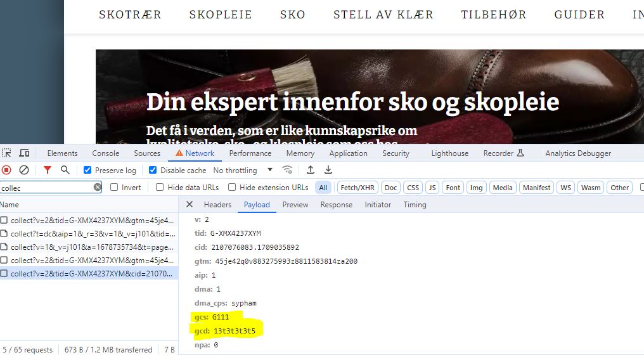The image size is (644, 355).
Task: Enable the Invert filter checkbox
Action: (x=114, y=188)
